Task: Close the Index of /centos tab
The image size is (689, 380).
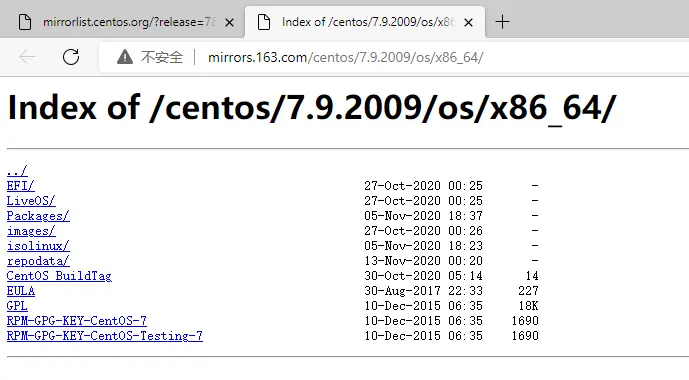Action: click(x=468, y=22)
